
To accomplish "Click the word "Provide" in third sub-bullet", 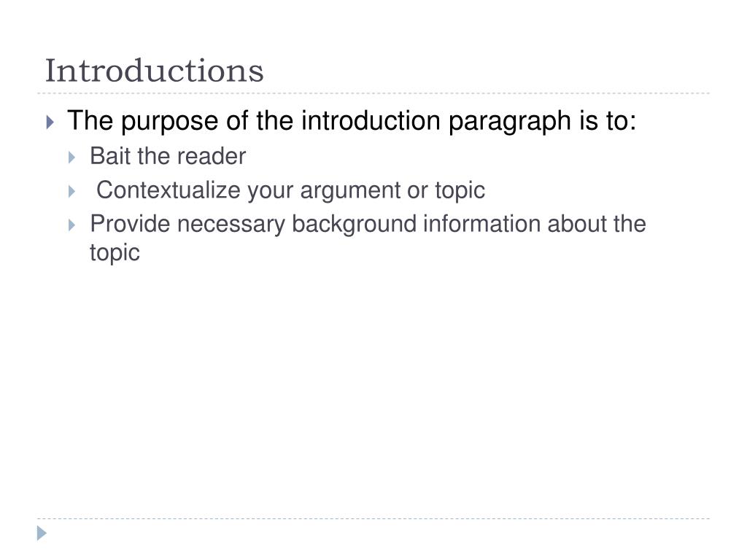I will (x=130, y=223).
